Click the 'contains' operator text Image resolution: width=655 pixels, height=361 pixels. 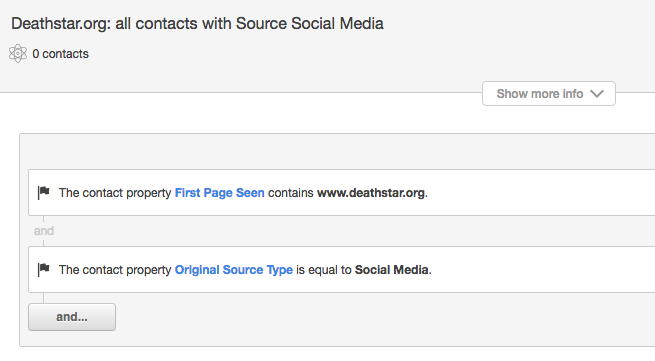[290, 193]
